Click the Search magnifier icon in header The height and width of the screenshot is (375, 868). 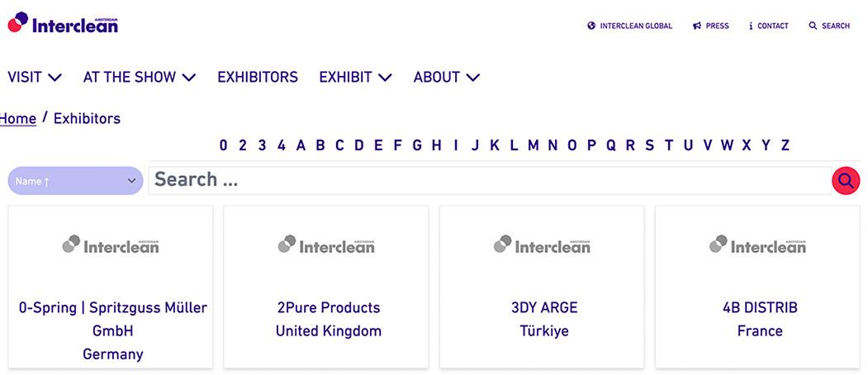pos(813,26)
